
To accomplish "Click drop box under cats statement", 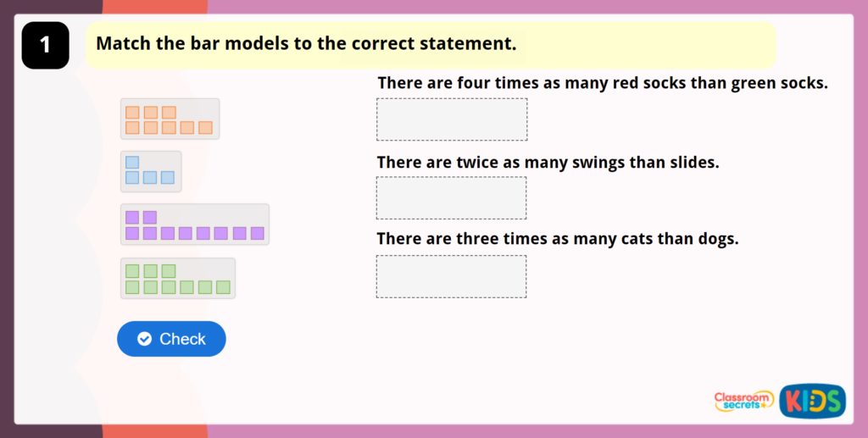I will [452, 277].
